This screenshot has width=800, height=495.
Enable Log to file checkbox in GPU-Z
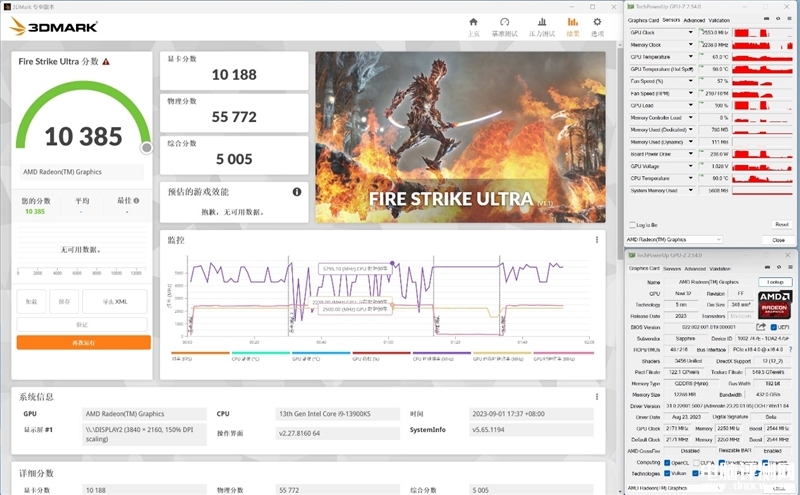(x=633, y=225)
